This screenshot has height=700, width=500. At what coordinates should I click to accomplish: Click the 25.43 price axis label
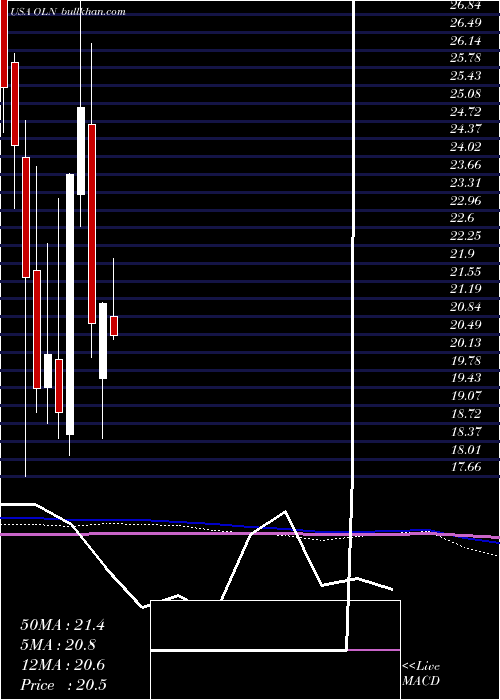pyautogui.click(x=466, y=76)
